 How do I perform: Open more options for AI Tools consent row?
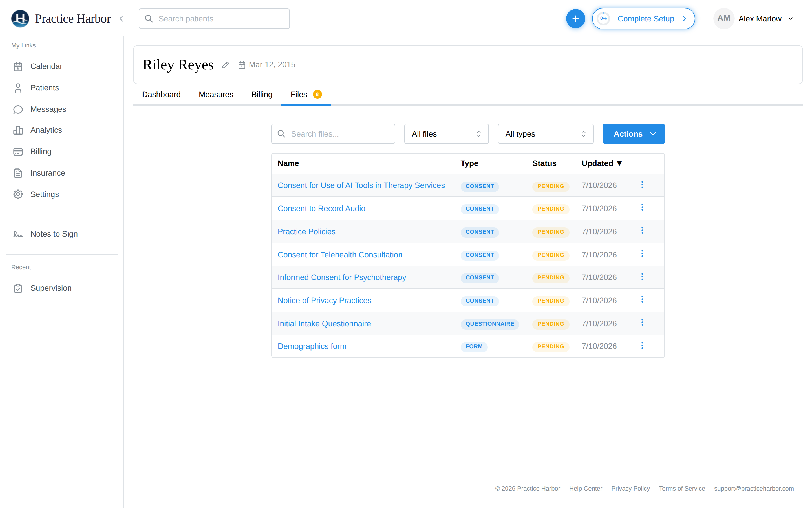[x=642, y=185]
